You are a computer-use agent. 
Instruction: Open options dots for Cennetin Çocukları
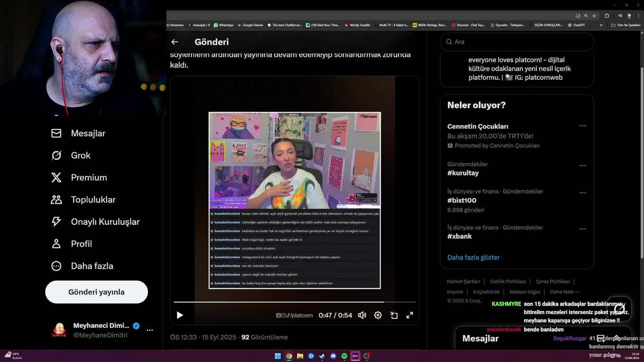(x=583, y=126)
